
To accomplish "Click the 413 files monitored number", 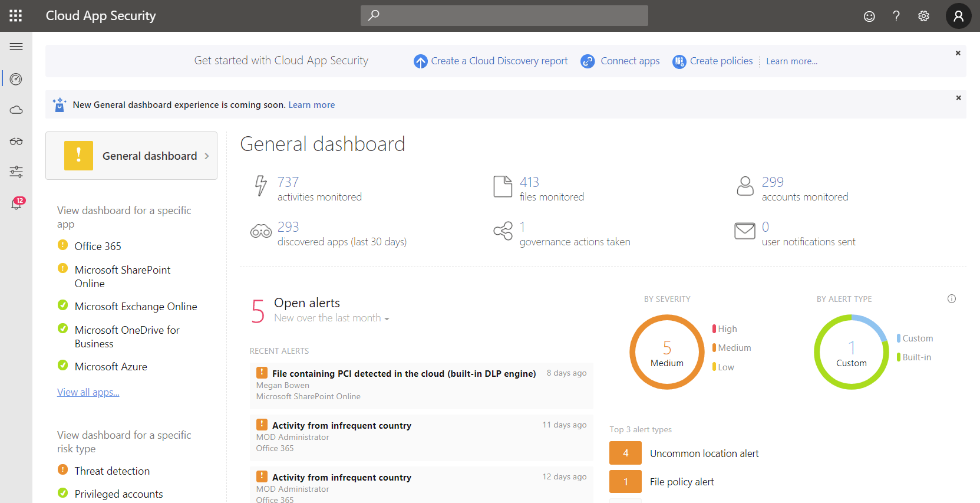I will 529,182.
